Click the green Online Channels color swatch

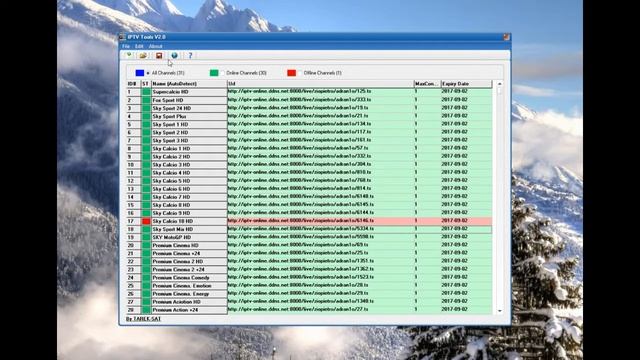[x=214, y=73]
